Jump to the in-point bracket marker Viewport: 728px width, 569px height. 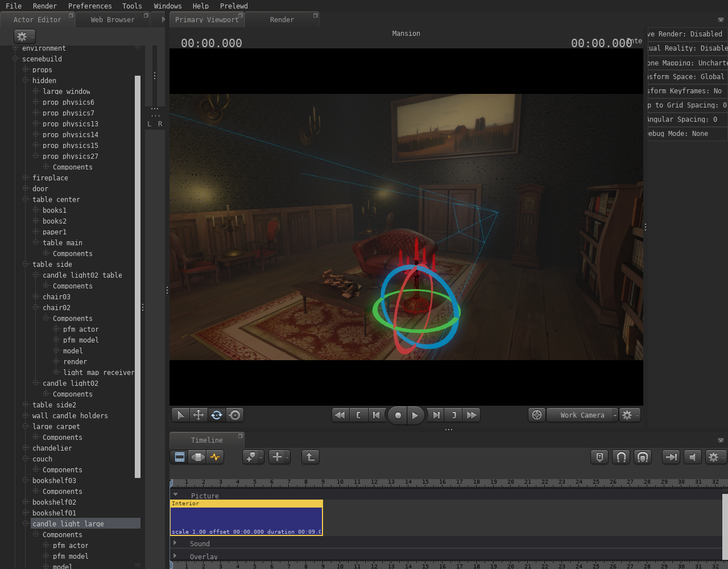click(x=358, y=415)
